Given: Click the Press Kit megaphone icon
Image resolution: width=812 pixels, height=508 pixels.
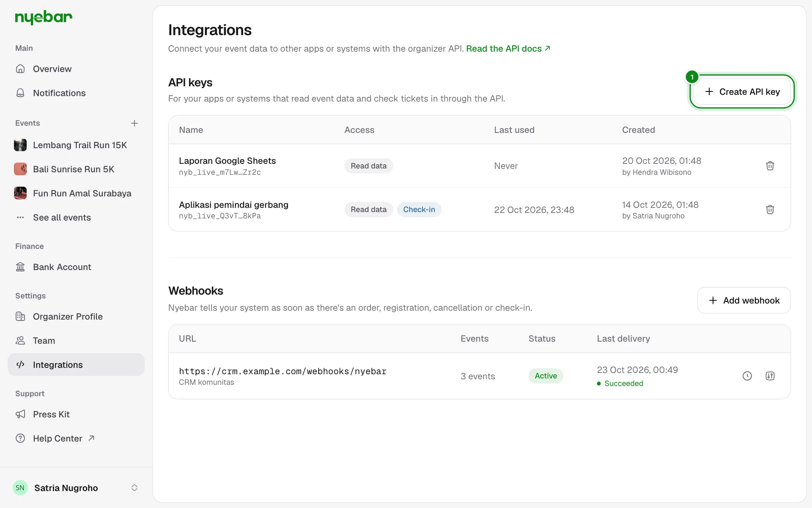Looking at the screenshot, I should tap(20, 414).
